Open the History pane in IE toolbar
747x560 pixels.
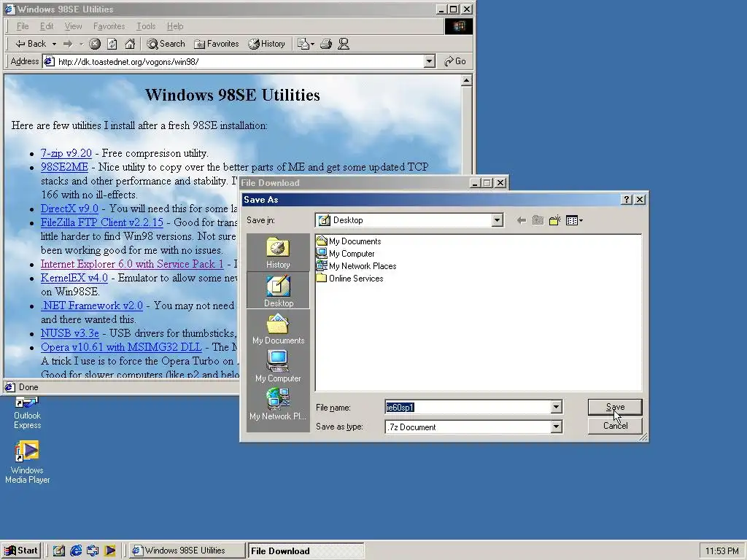(x=267, y=44)
